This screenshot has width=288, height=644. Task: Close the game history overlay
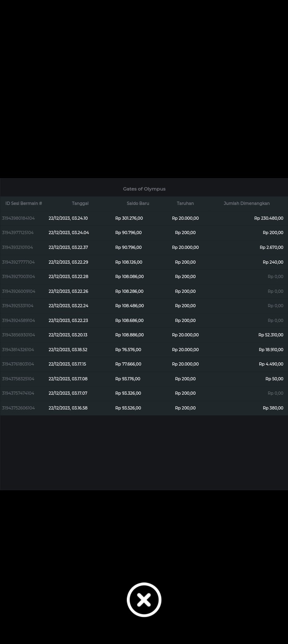point(144,600)
